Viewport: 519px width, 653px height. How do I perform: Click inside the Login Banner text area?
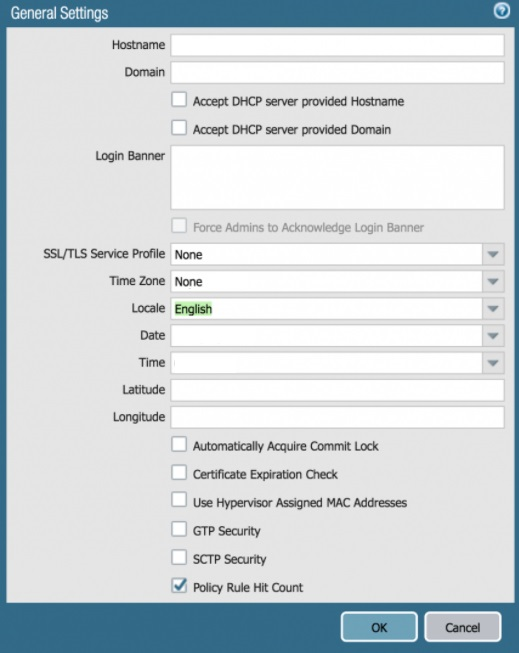click(337, 177)
